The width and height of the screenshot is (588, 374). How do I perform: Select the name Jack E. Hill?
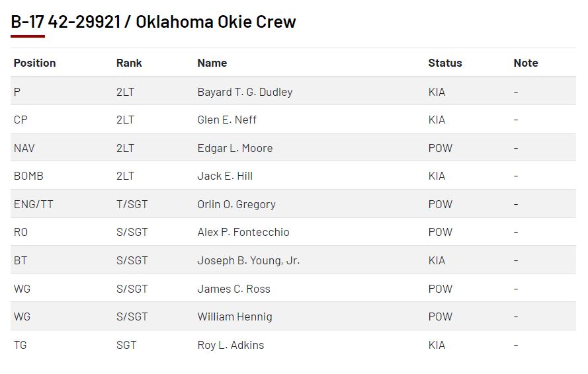click(225, 176)
